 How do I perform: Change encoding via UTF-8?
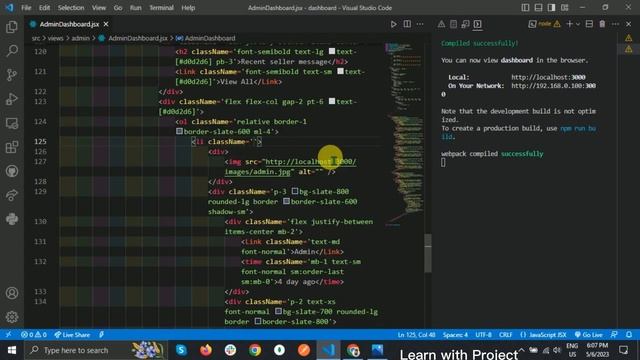(x=483, y=334)
